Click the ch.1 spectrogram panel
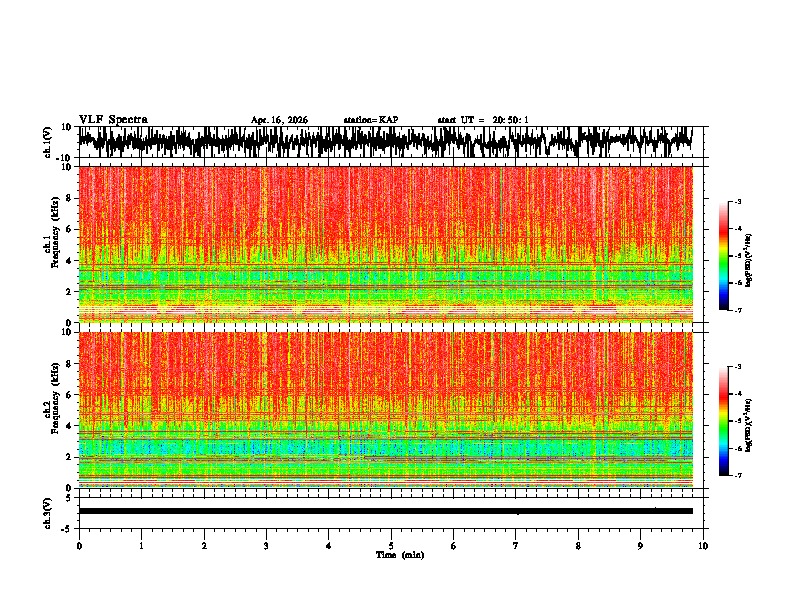This screenshot has height=612, width=792. click(385, 244)
